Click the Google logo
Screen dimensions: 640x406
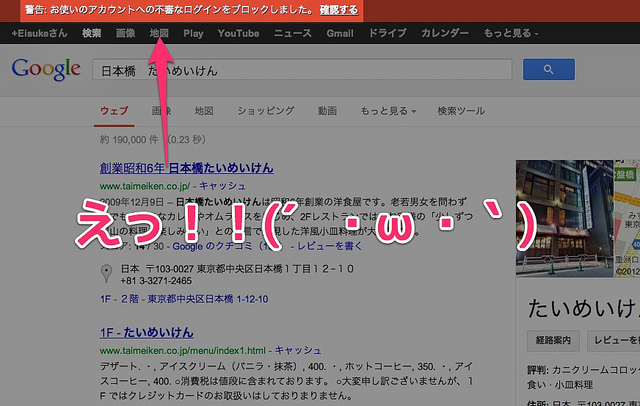point(46,69)
